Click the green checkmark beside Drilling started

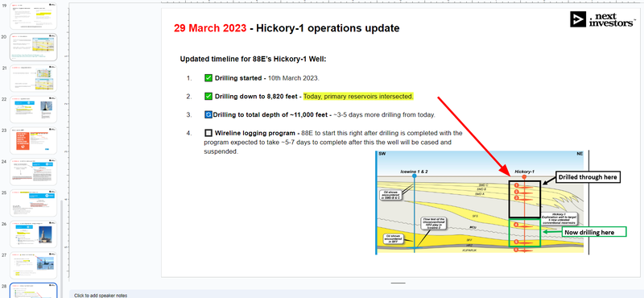coord(208,78)
